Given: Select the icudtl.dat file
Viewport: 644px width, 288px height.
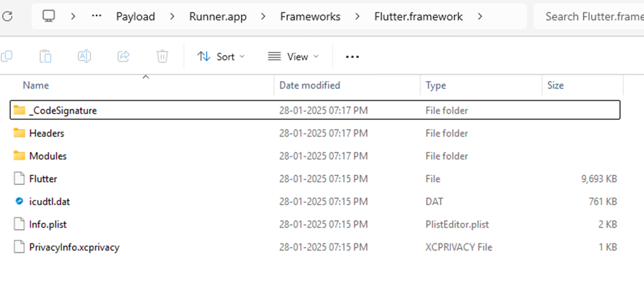Looking at the screenshot, I should (x=49, y=202).
